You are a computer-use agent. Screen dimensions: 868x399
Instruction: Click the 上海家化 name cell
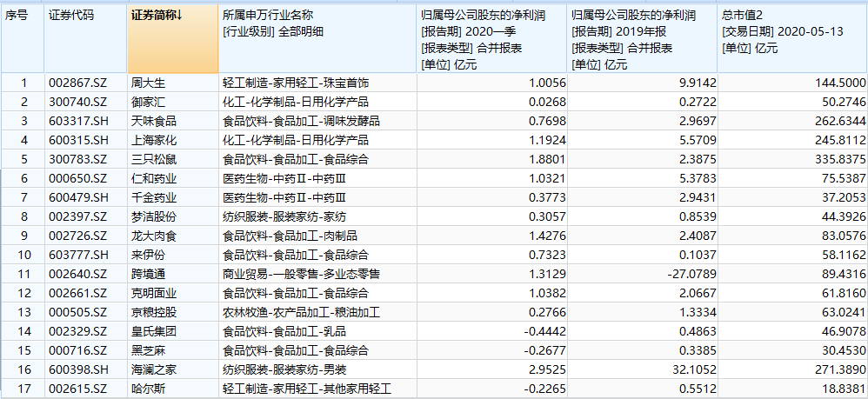pos(173,141)
